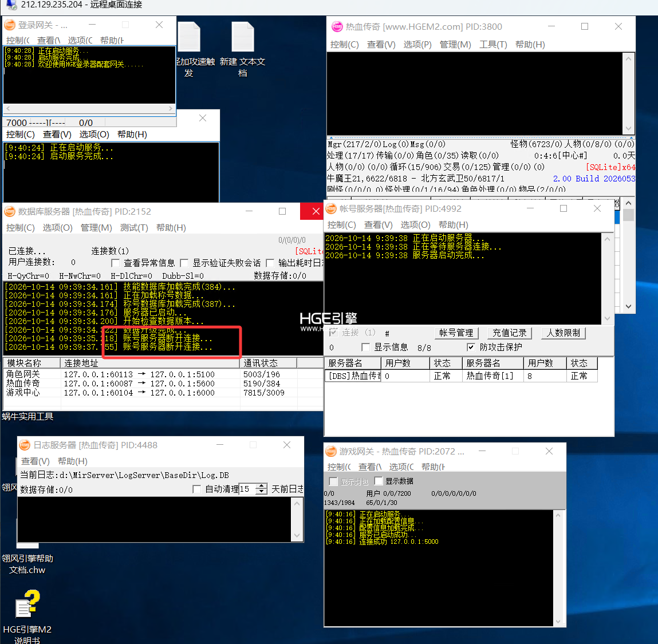Image resolution: width=658 pixels, height=644 pixels.
Task: Open the 帐号管理 account management button
Action: [456, 333]
